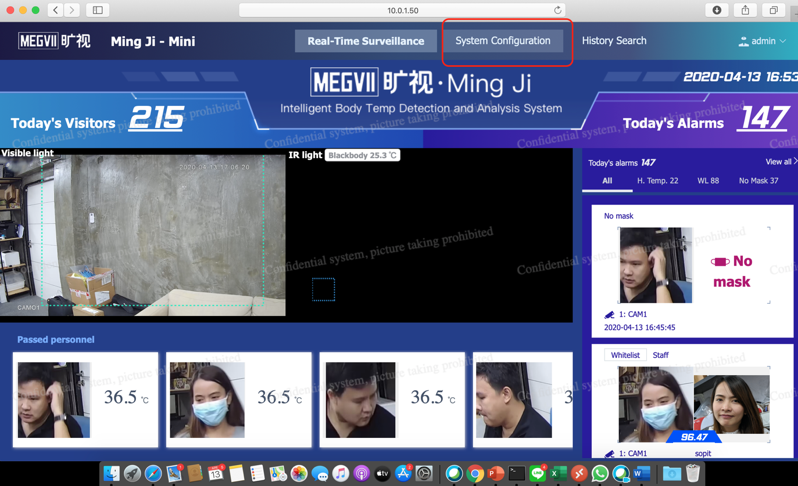Screen dimensions: 798x486
Task: Open first passed personnel card, man touching head
Action: pyautogui.click(x=86, y=400)
